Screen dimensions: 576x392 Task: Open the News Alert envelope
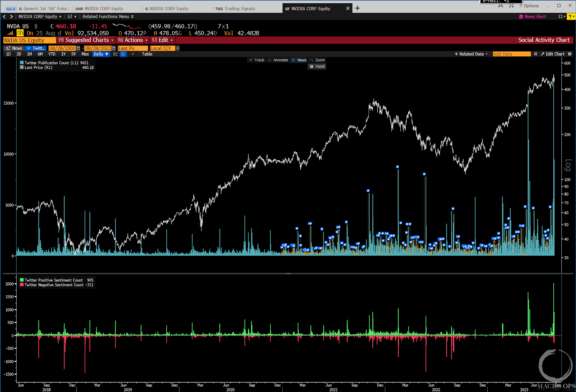point(521,17)
